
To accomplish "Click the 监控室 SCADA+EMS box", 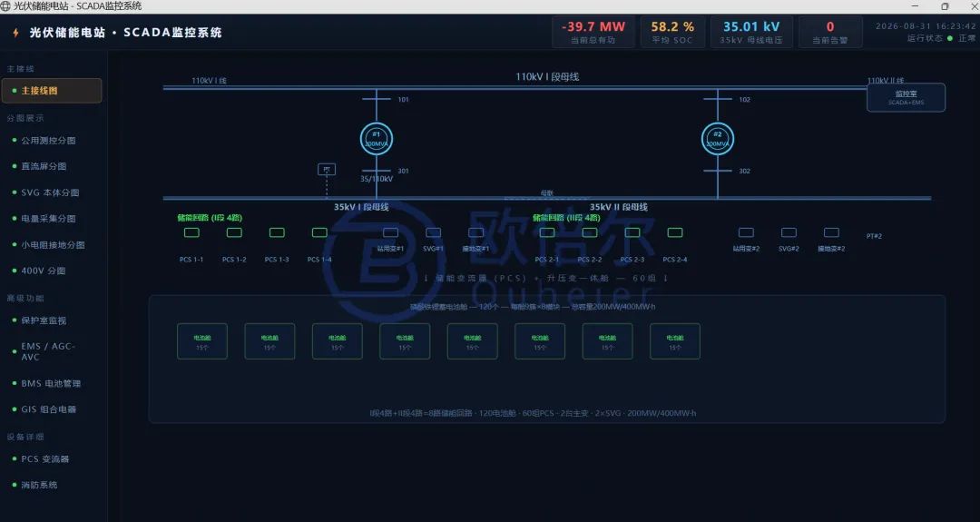I will coord(906,97).
